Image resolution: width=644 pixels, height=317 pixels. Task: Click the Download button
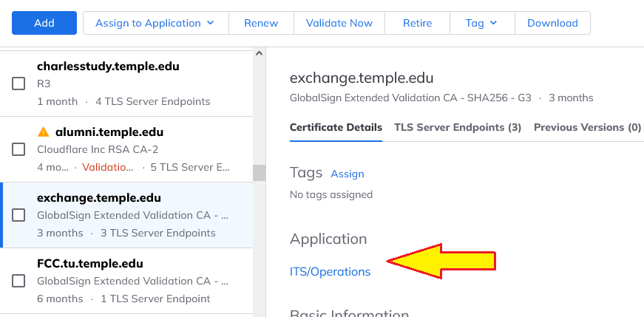point(552,23)
